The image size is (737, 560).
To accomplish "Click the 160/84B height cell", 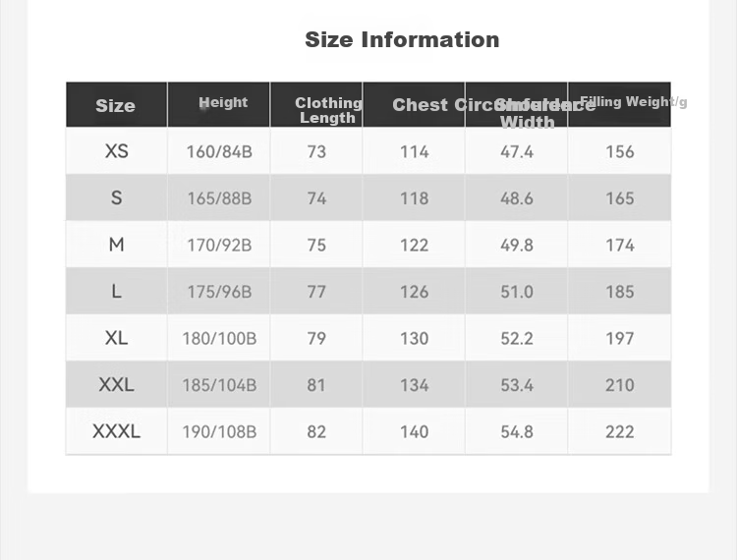I will point(219,151).
